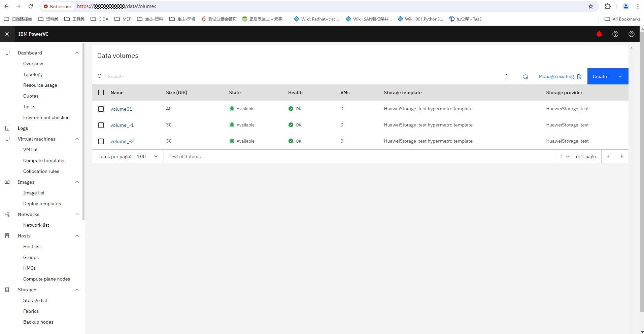
Task: Open the volume_-2 link
Action: coord(122,141)
